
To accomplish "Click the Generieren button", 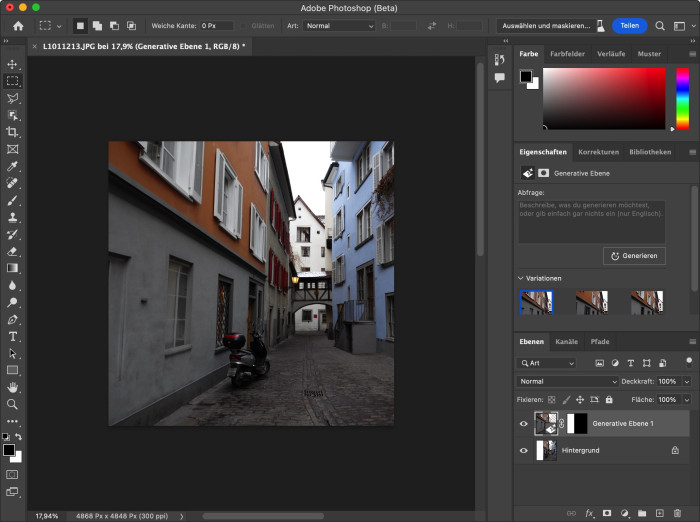I will 634,256.
